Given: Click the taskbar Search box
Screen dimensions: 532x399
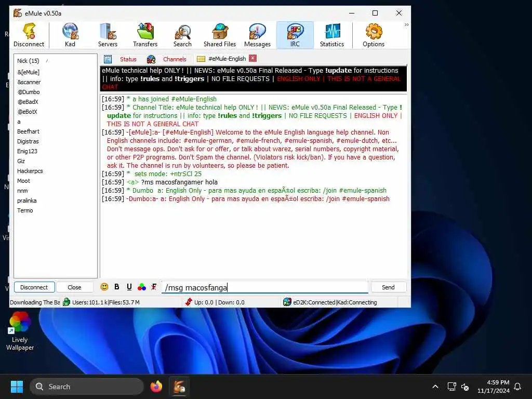Looking at the screenshot, I should point(87,387).
